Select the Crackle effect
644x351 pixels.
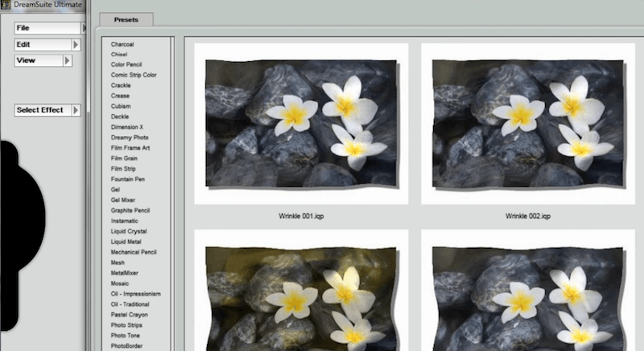tap(121, 85)
